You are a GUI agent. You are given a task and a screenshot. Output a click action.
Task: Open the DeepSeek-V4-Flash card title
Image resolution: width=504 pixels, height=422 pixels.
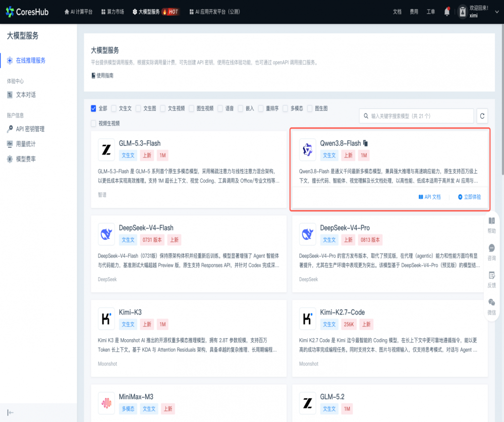point(146,228)
